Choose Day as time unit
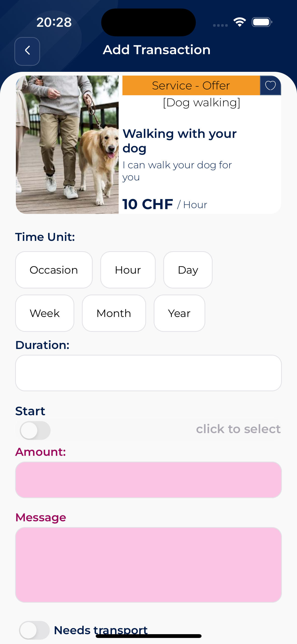The height and width of the screenshot is (644, 297). pos(188,270)
